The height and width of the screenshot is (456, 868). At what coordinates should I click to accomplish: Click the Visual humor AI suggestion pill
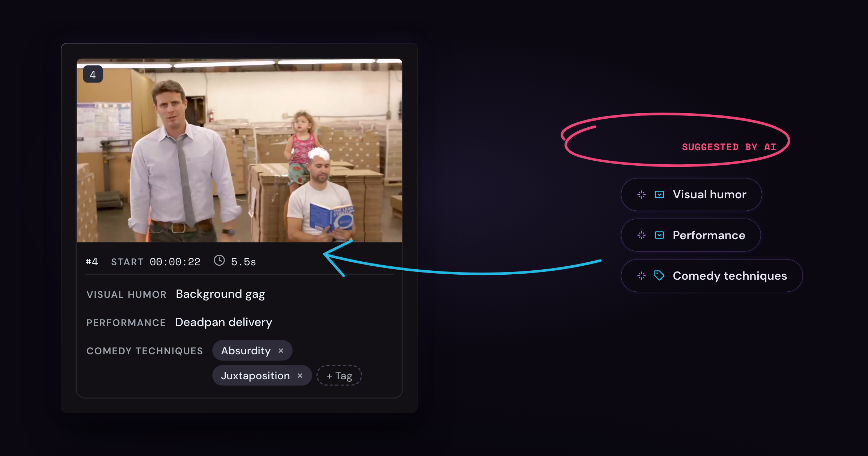[x=691, y=194]
